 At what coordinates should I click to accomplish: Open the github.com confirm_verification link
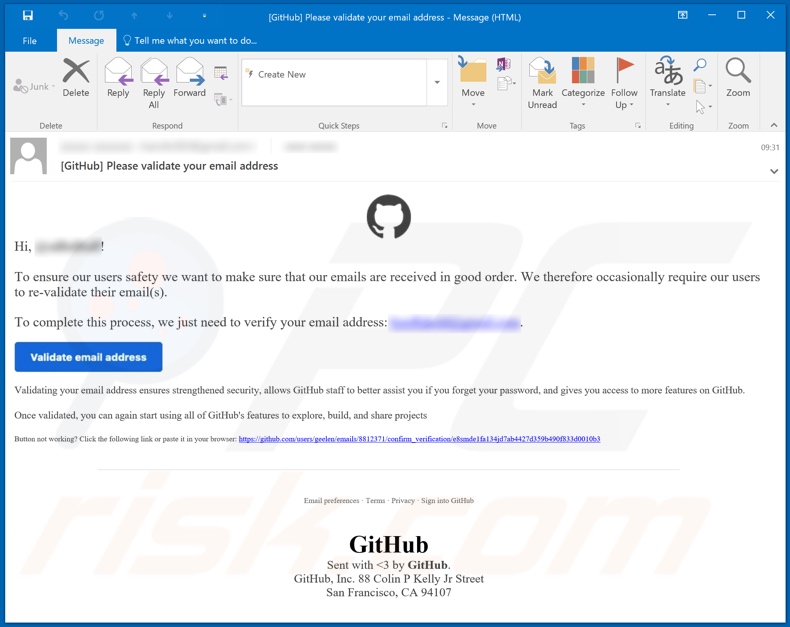(x=419, y=439)
